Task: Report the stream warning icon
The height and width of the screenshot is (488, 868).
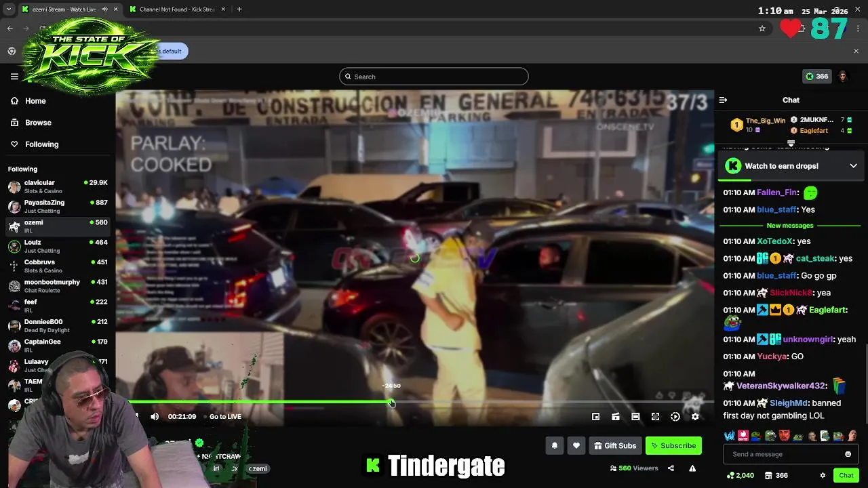Action: tap(692, 468)
